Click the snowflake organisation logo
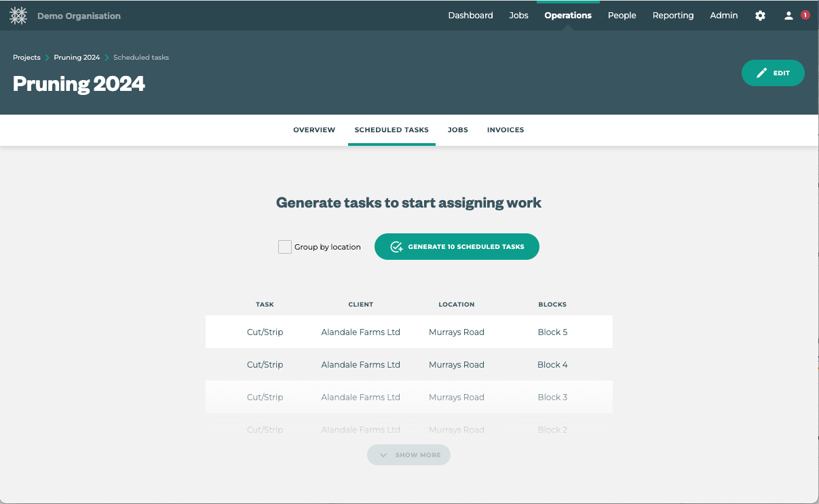 tap(18, 16)
